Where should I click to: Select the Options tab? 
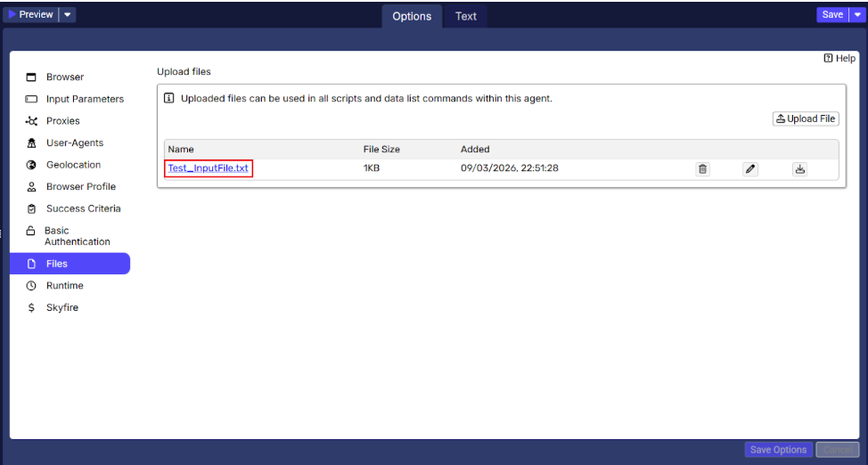[x=412, y=16]
